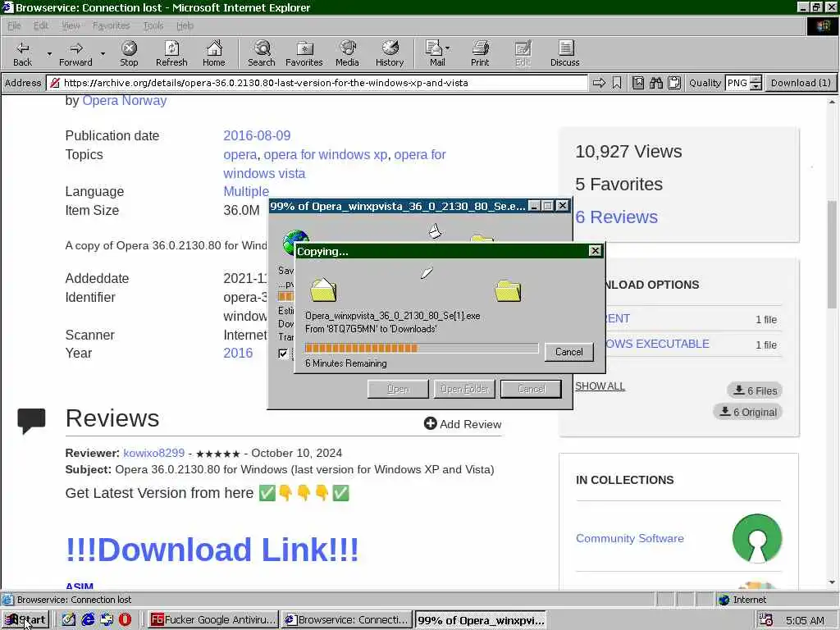Show the History pane
Viewport: 840px width, 630px height.
(390, 53)
